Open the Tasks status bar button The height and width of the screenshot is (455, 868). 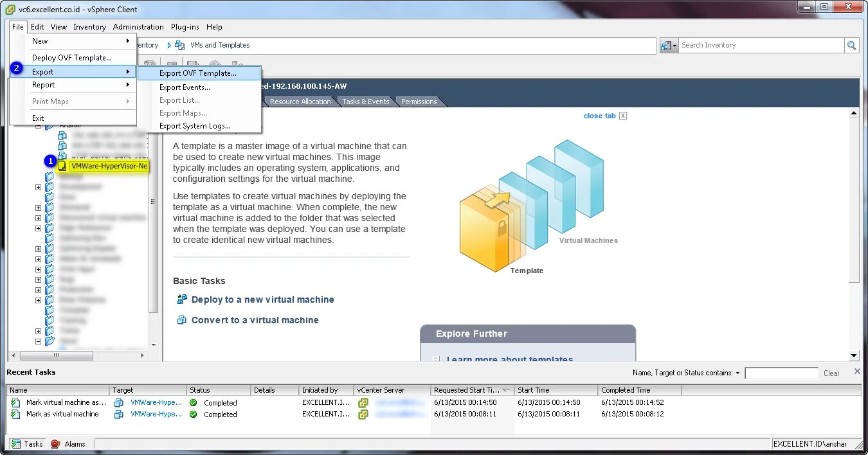(x=27, y=444)
